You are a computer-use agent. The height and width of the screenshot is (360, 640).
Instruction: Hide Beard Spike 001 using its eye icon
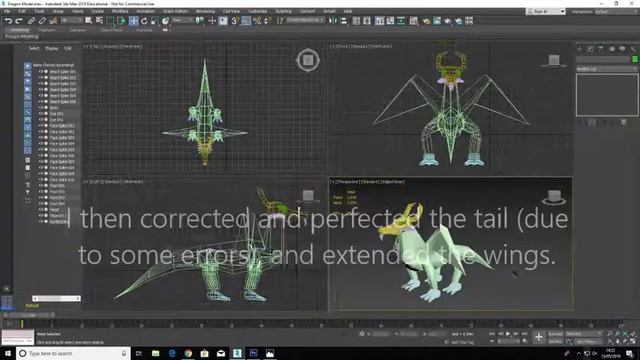40,71
